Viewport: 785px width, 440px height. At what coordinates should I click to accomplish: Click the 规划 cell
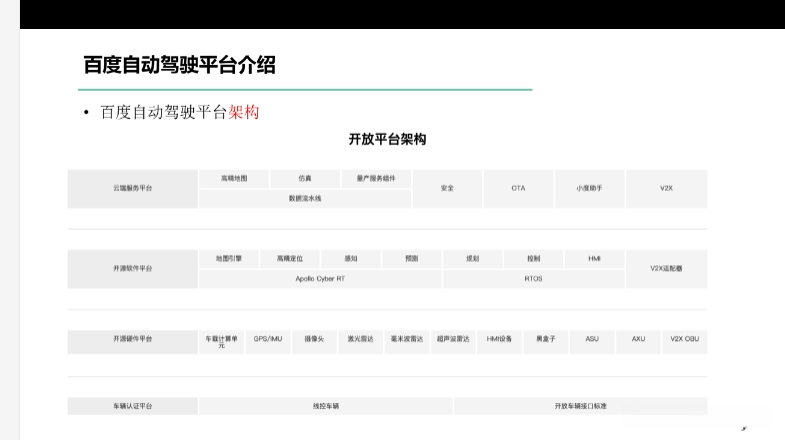(473, 259)
